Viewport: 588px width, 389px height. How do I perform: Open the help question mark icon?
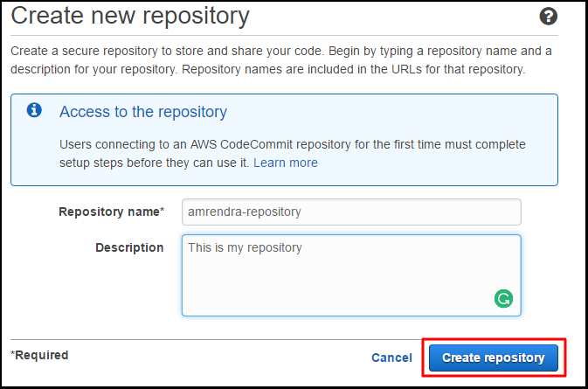pyautogui.click(x=549, y=17)
